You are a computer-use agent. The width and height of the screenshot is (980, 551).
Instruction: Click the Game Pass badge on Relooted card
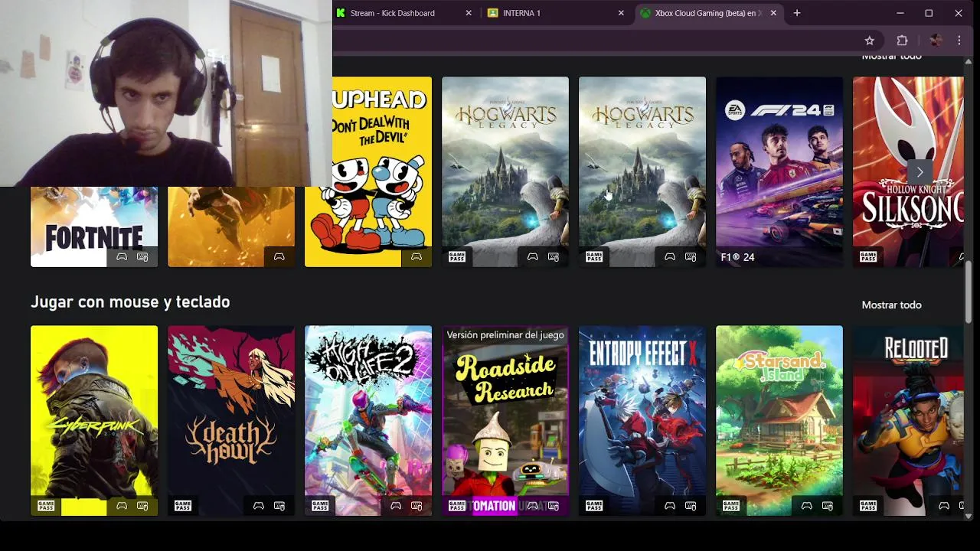coord(868,506)
